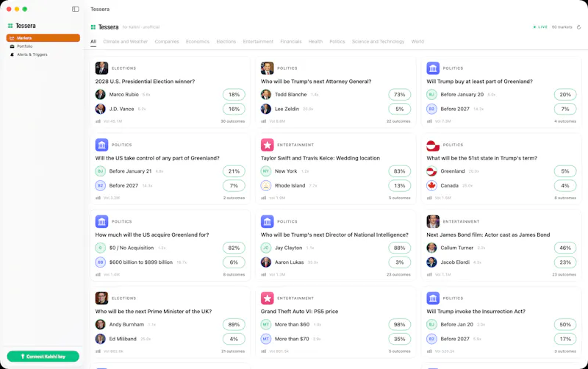Click the 35% button for More than $70

pyautogui.click(x=400, y=339)
